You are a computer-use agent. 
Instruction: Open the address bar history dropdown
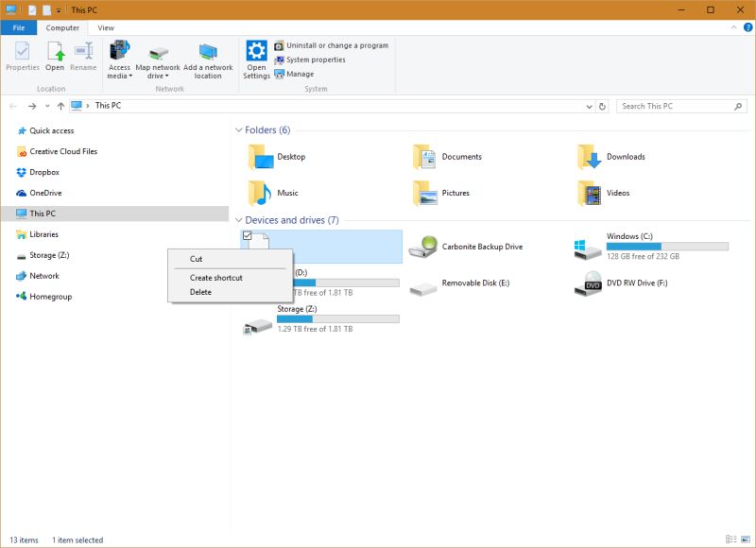591,105
